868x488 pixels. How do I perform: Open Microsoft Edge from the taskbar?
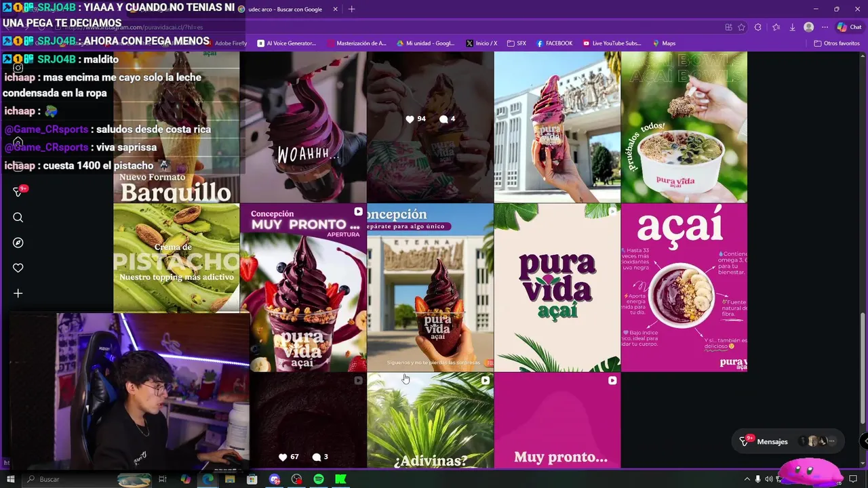click(208, 479)
